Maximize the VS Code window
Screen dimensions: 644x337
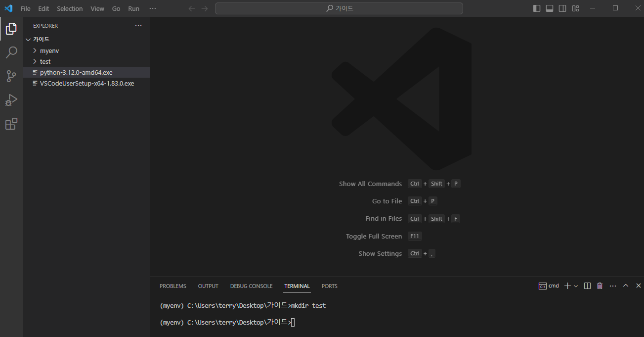(x=615, y=8)
